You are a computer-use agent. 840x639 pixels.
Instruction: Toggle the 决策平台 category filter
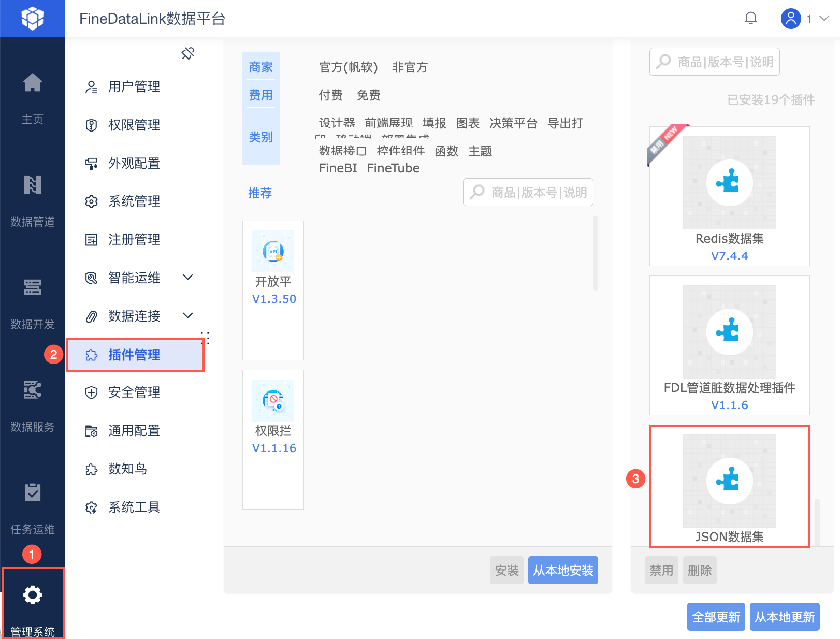(513, 123)
